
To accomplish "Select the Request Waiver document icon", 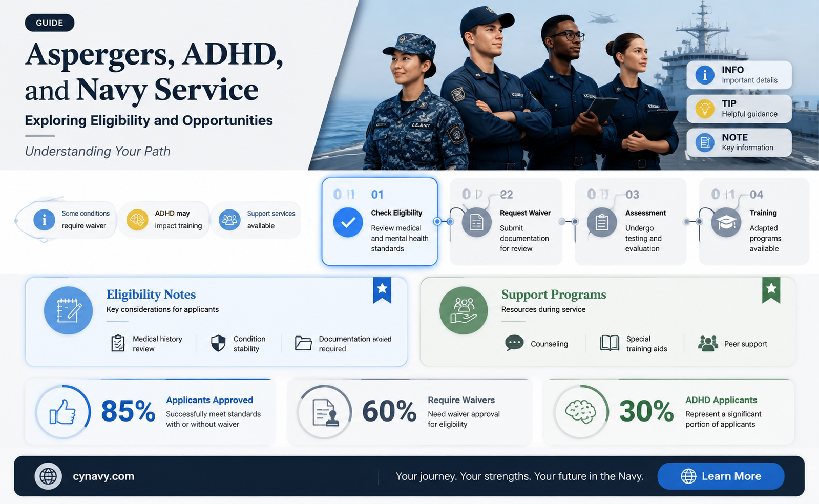I will click(477, 222).
